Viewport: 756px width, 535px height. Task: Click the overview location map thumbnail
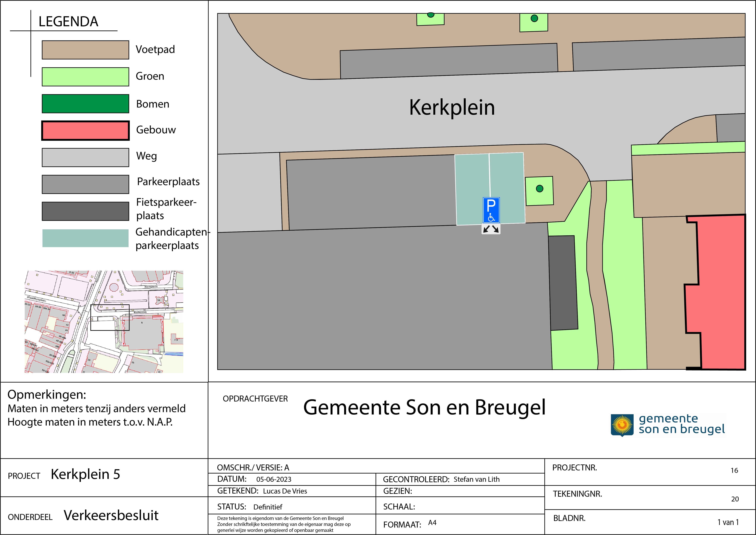point(104,322)
